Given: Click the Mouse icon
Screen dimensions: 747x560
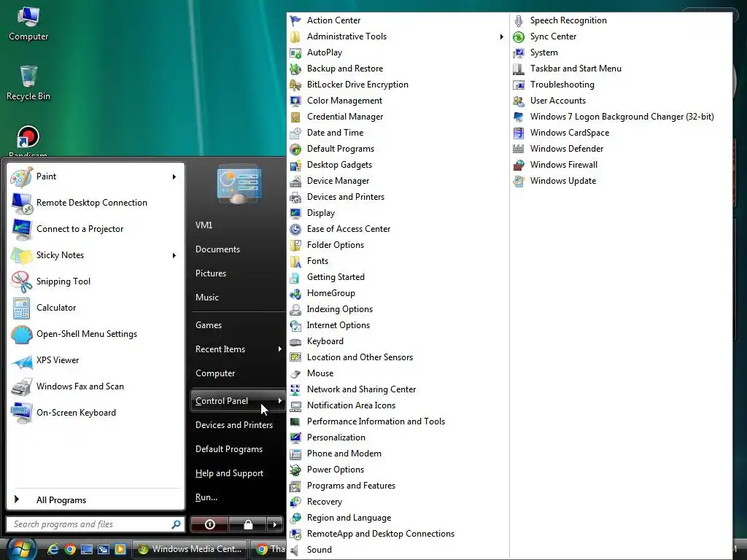Looking at the screenshot, I should coord(295,373).
